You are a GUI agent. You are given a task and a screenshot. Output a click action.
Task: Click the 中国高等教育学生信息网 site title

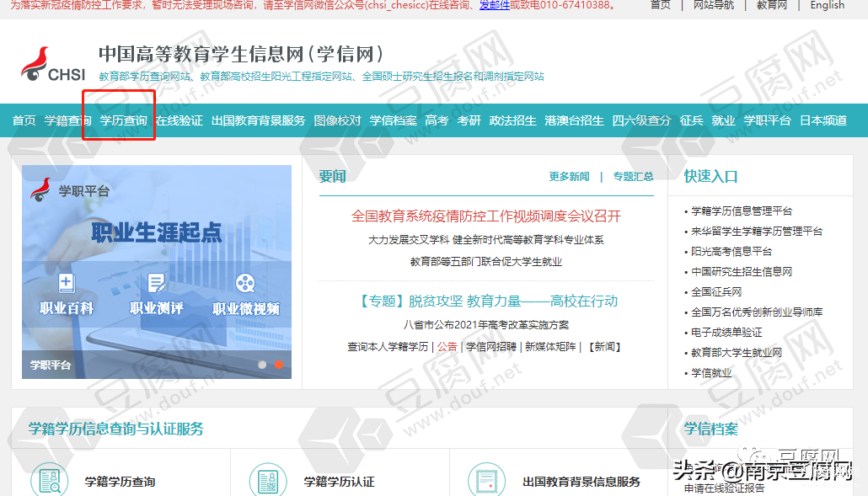(x=241, y=54)
